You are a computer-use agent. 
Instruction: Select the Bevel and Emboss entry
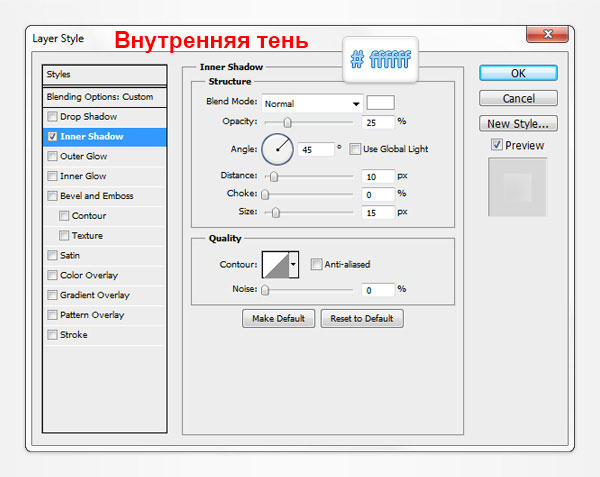(x=96, y=196)
